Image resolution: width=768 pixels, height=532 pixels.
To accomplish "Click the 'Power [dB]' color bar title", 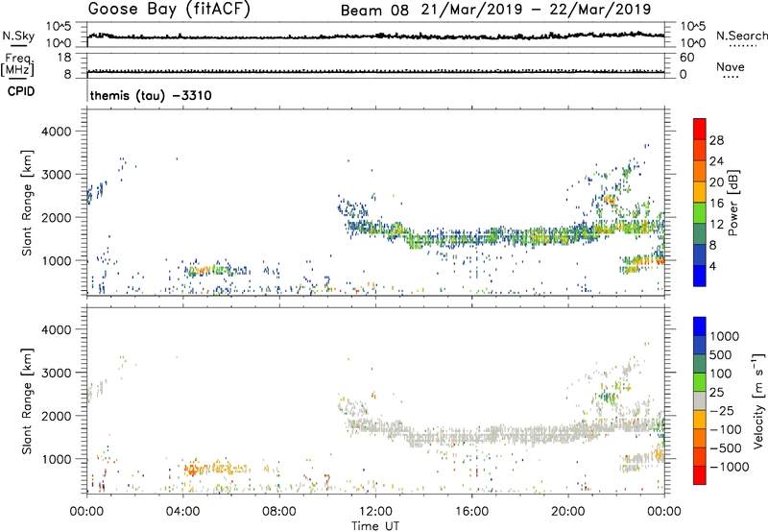I will point(732,203).
